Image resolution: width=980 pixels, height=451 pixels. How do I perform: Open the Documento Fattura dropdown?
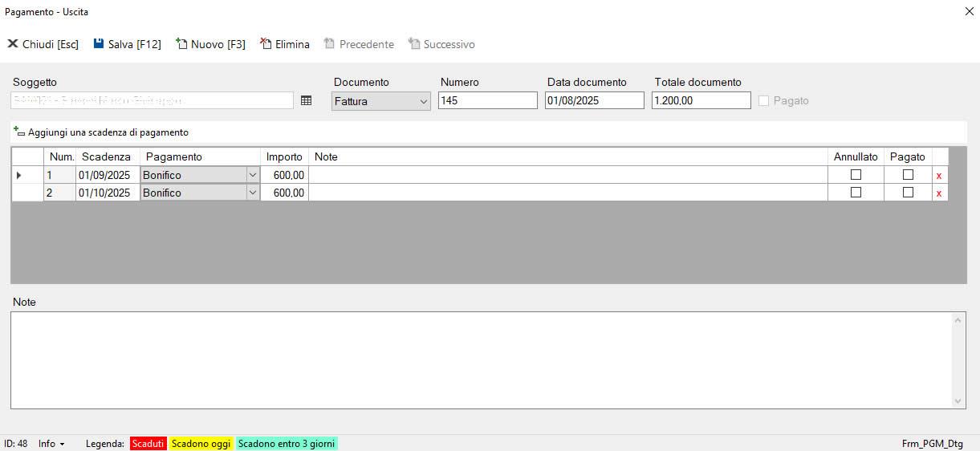coord(424,101)
